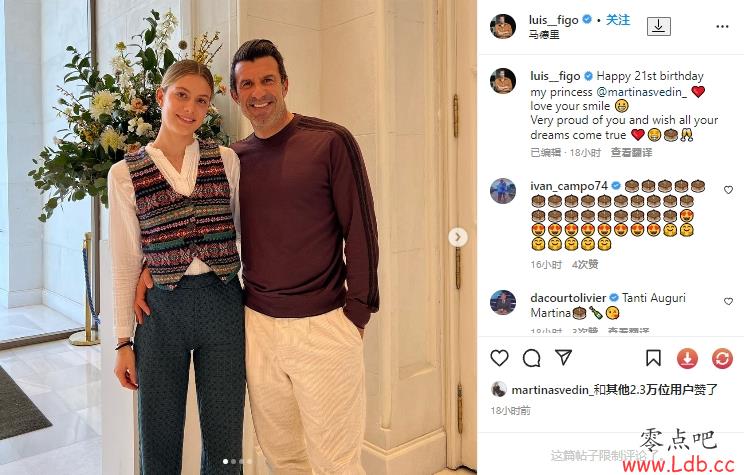Click the carousel page indicator dots

pos(237,461)
